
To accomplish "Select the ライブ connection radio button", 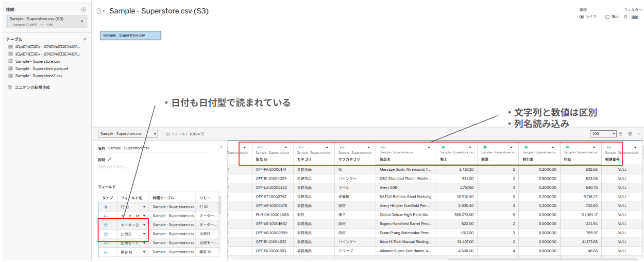I will coord(582,17).
